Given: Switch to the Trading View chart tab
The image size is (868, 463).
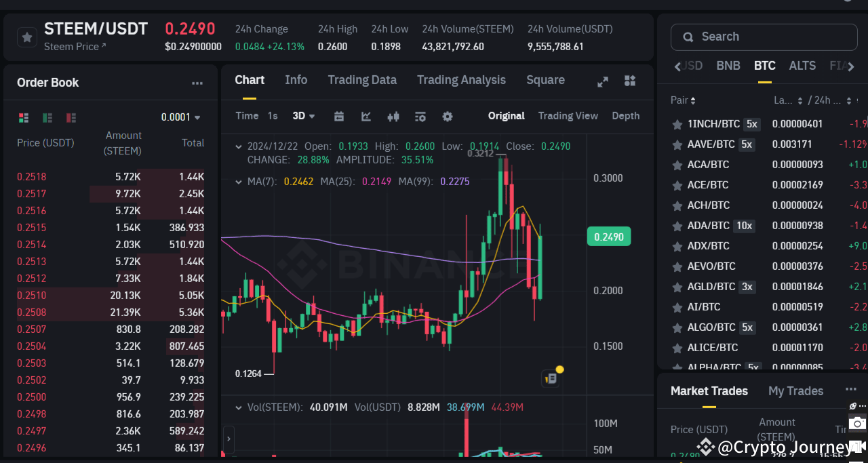Looking at the screenshot, I should coord(568,116).
